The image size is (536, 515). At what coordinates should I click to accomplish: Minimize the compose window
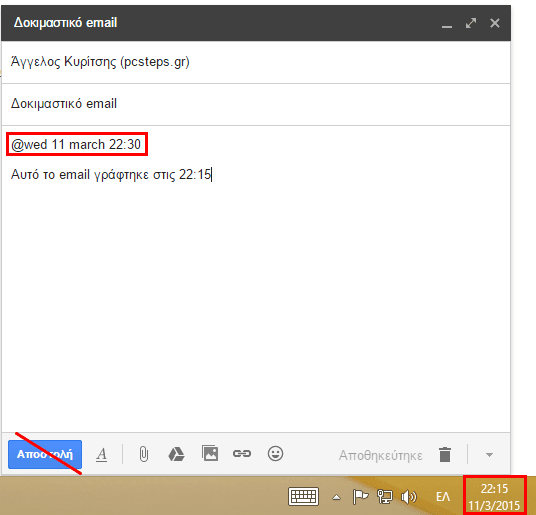pos(446,26)
